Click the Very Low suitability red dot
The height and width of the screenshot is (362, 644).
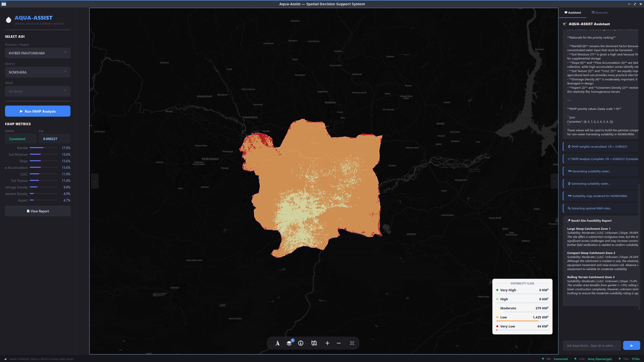click(497, 326)
